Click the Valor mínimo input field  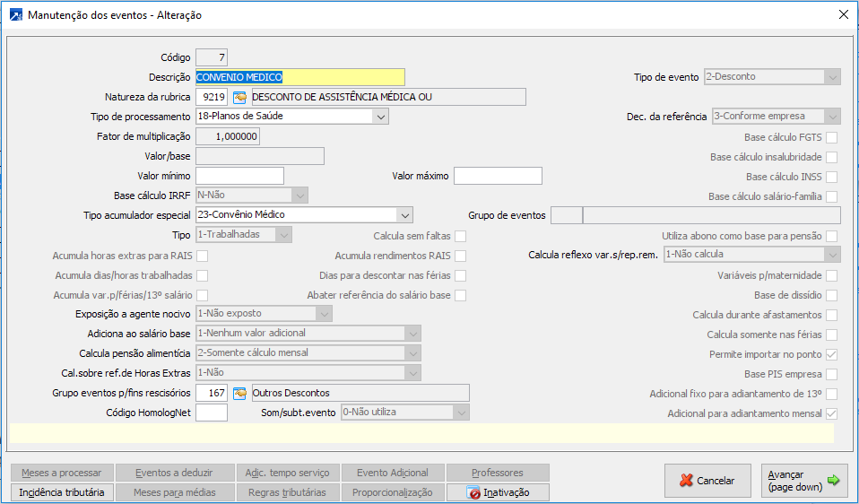[x=239, y=176]
